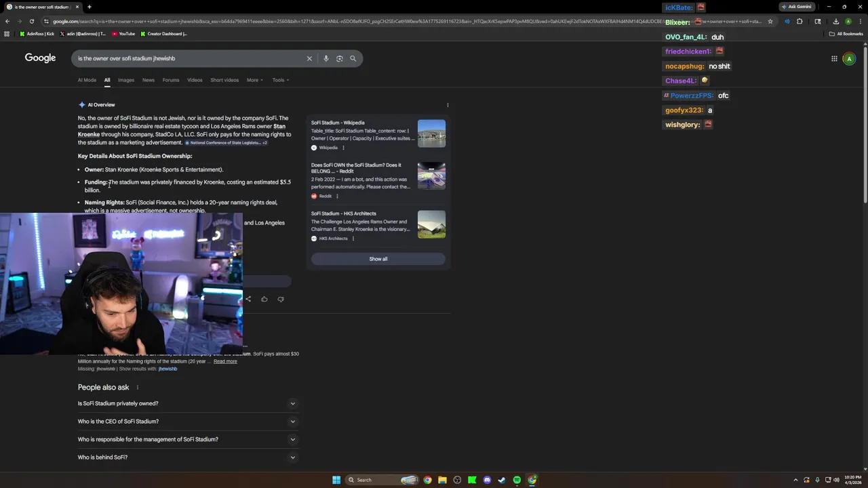
Task: Expand SoFi Stadium management question
Action: point(188,439)
